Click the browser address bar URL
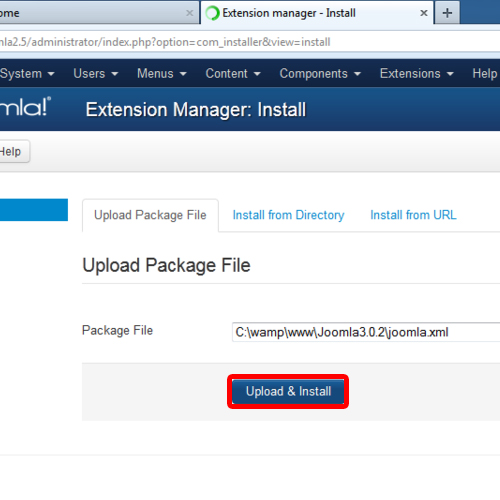The width and height of the screenshot is (500, 500). 165,42
